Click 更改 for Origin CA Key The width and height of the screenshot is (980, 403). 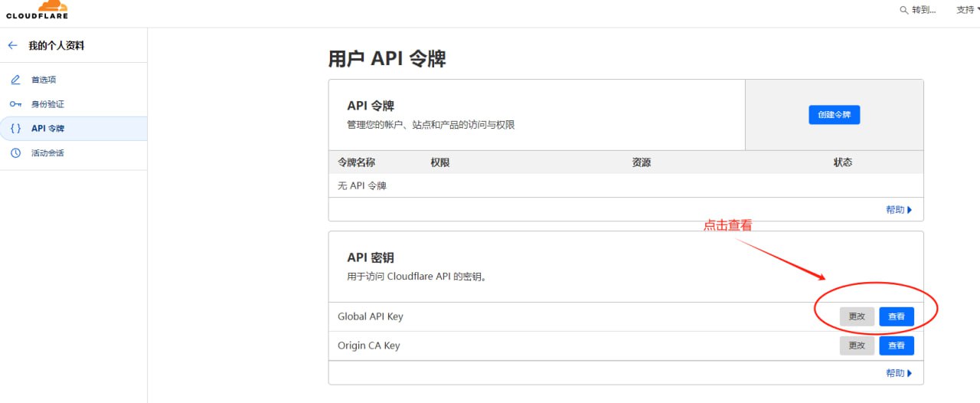click(x=857, y=346)
